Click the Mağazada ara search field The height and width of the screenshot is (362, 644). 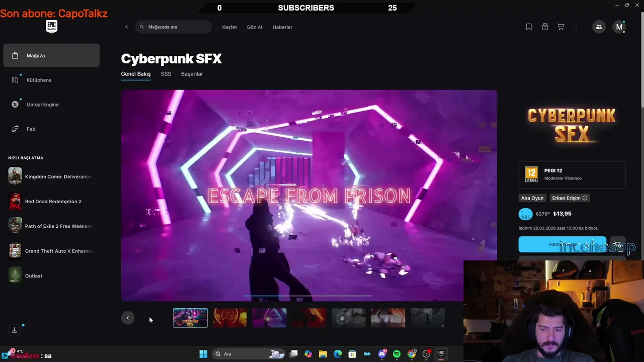pos(174,27)
